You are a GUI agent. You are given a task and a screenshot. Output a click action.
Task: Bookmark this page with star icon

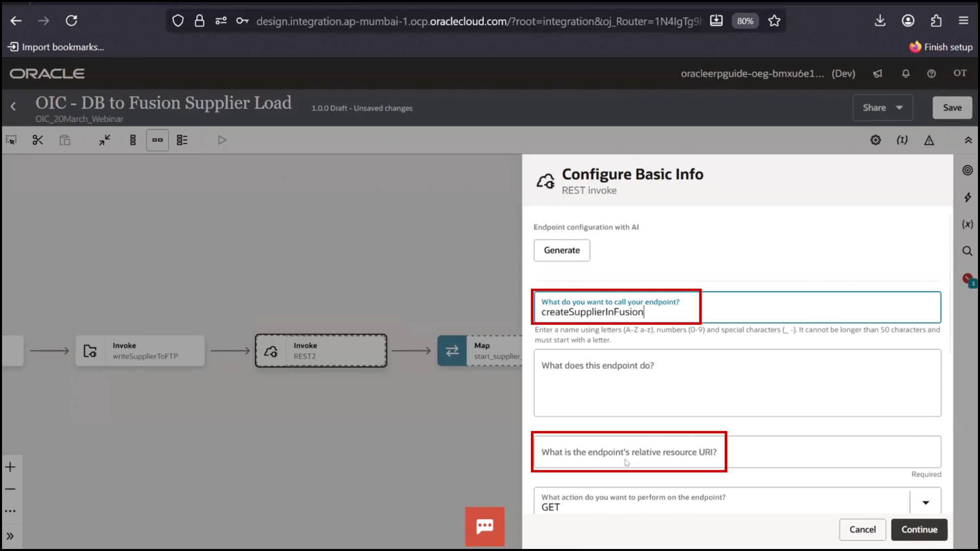click(774, 21)
